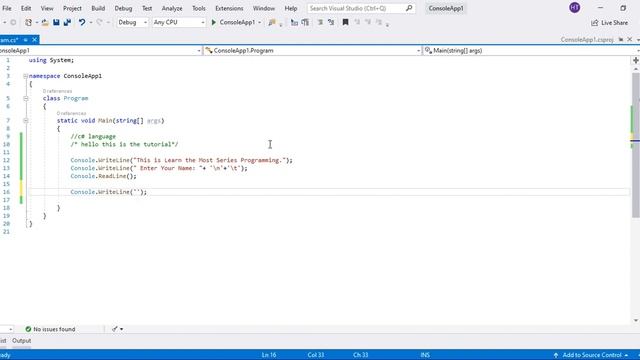Click the Col 33 status bar entry
640x360 pixels.
tap(316, 355)
